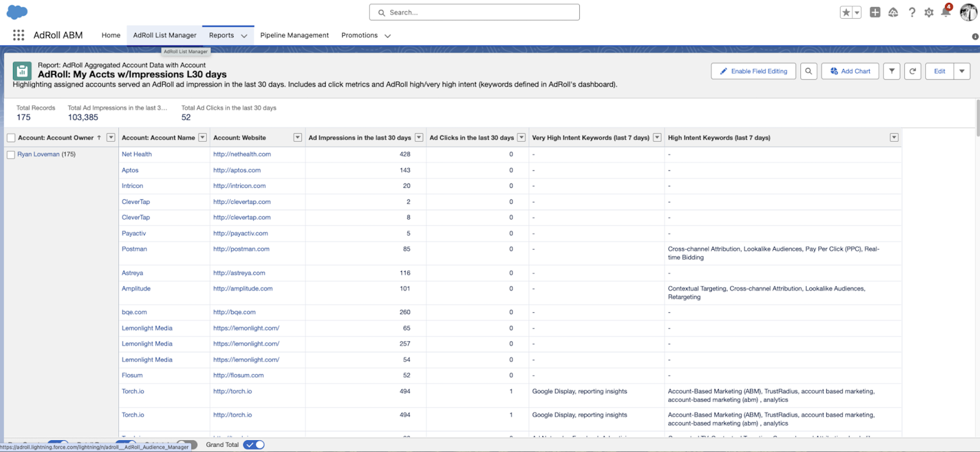Click in the global Search field
Viewport: 980px width, 452px height.
474,12
